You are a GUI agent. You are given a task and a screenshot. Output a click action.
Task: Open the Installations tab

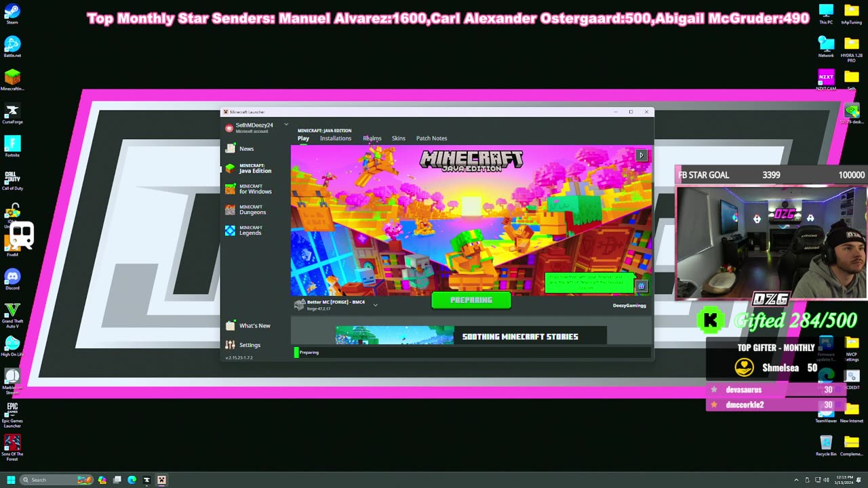pyautogui.click(x=336, y=138)
